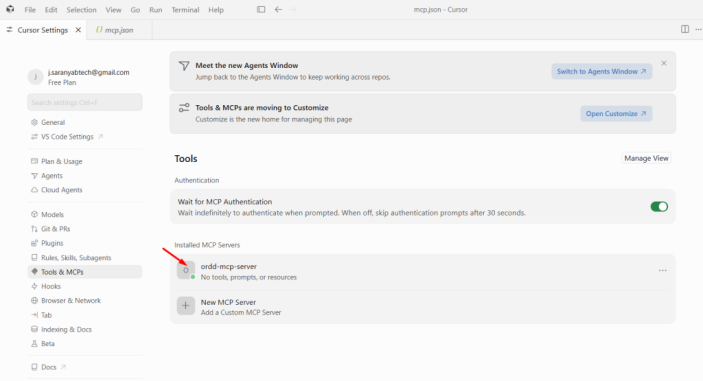The image size is (703, 381).
Task: Click New MCP Server label
Action: tap(228, 302)
